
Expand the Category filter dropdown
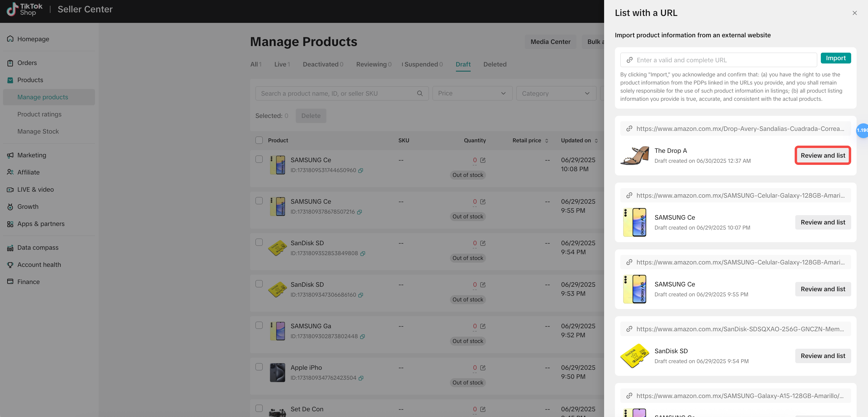click(x=556, y=94)
